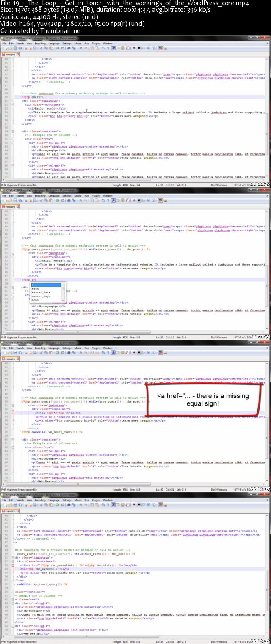Click Undo icon in 00:00:57 frame toolbar
271x644 pixels.
click(57, 48)
